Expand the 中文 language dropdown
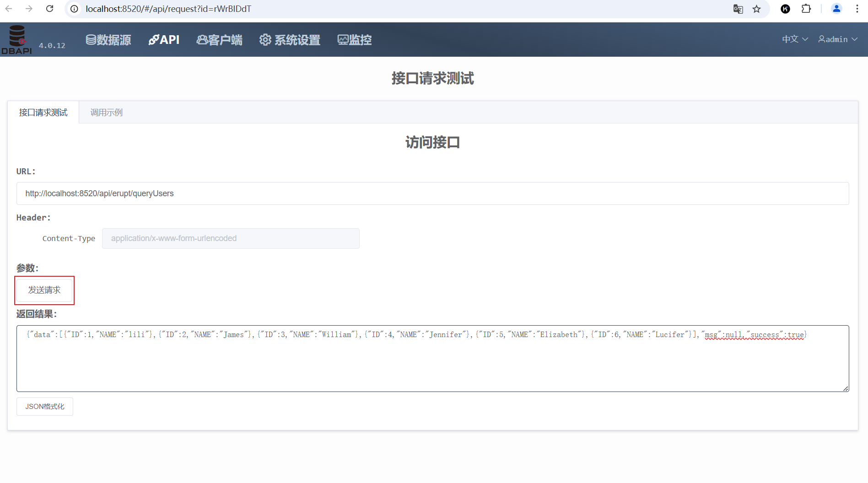 coord(795,39)
